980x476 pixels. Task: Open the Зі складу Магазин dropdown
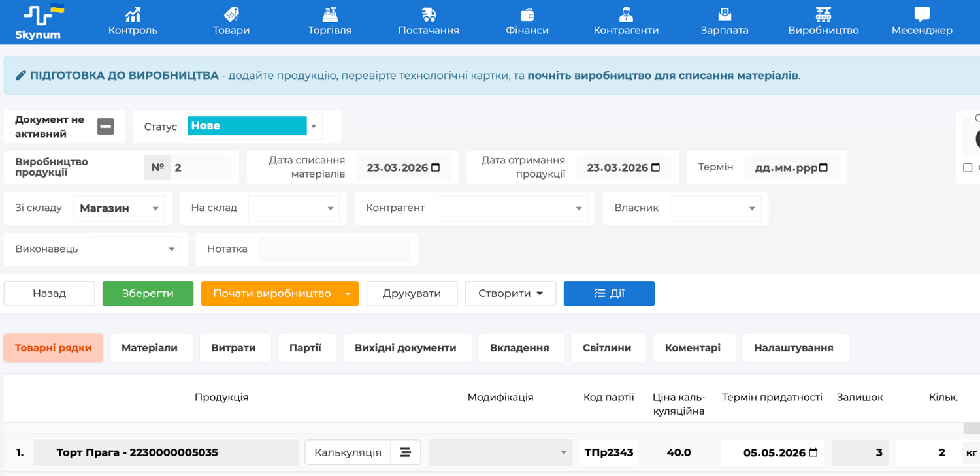[119, 208]
